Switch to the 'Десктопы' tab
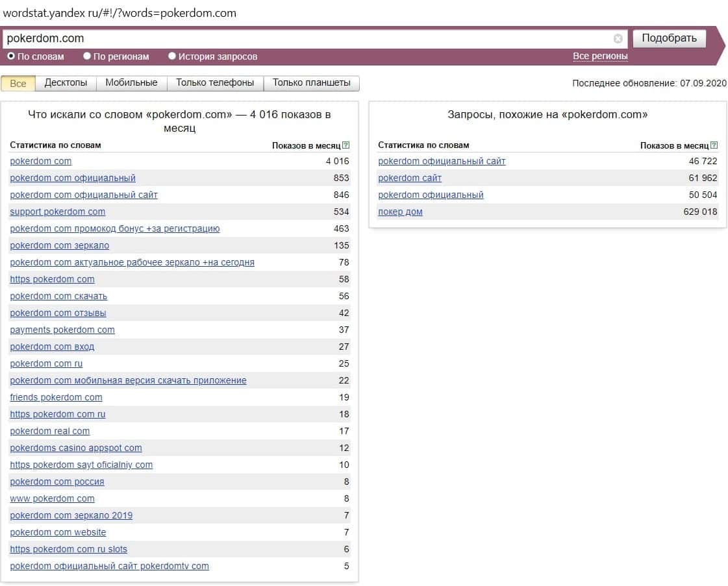Image resolution: width=728 pixels, height=586 pixels. (66, 83)
